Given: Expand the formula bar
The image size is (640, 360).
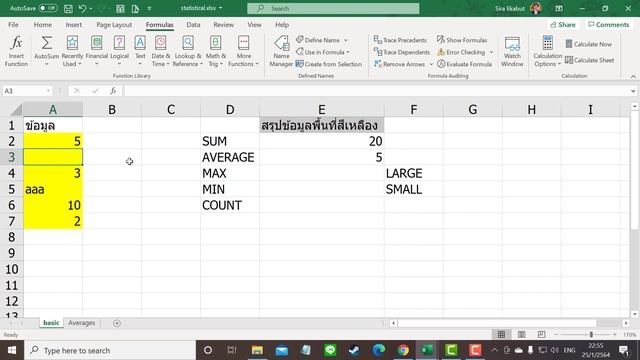Looking at the screenshot, I should tap(633, 91).
